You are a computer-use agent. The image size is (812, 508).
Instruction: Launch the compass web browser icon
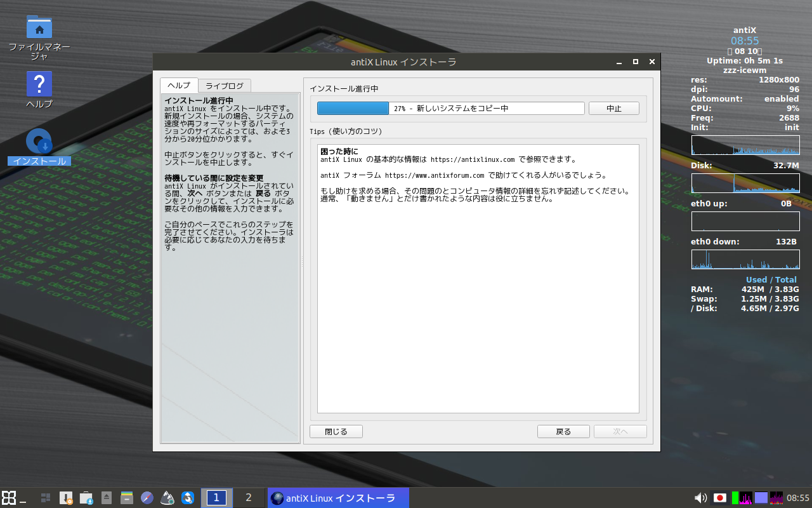pos(147,498)
